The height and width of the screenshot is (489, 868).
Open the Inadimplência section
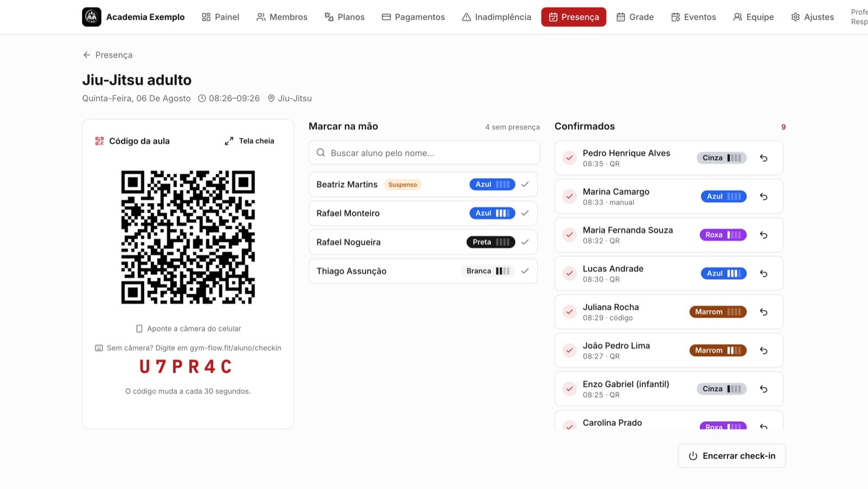tap(496, 17)
